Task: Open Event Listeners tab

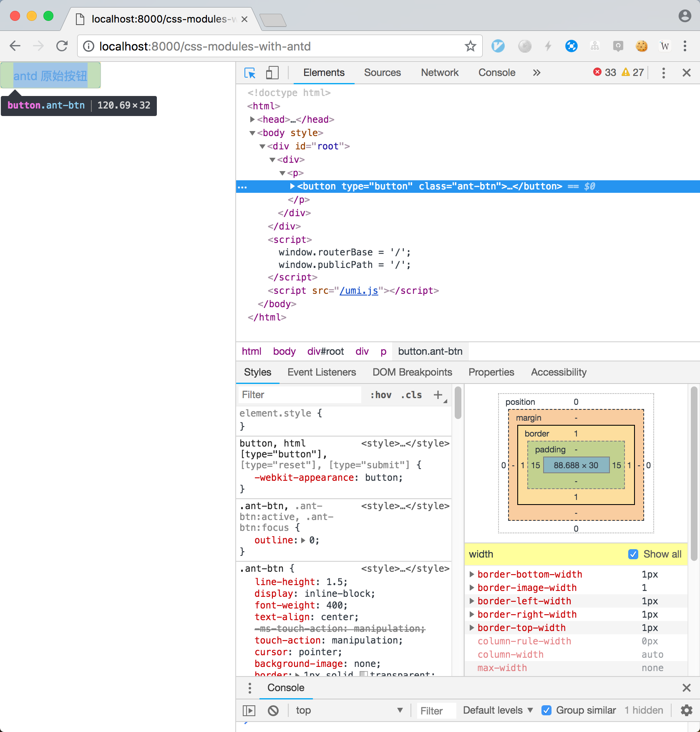Action: coord(322,372)
